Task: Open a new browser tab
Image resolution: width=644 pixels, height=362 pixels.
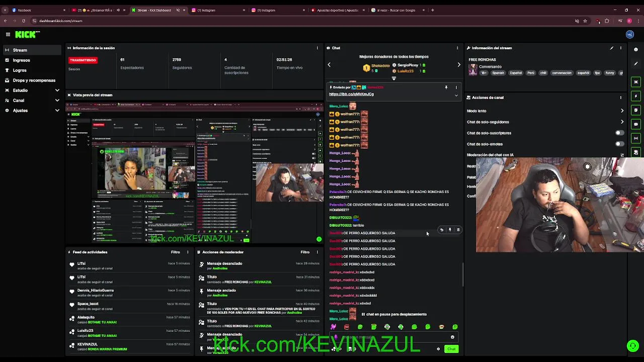Action: [433, 10]
